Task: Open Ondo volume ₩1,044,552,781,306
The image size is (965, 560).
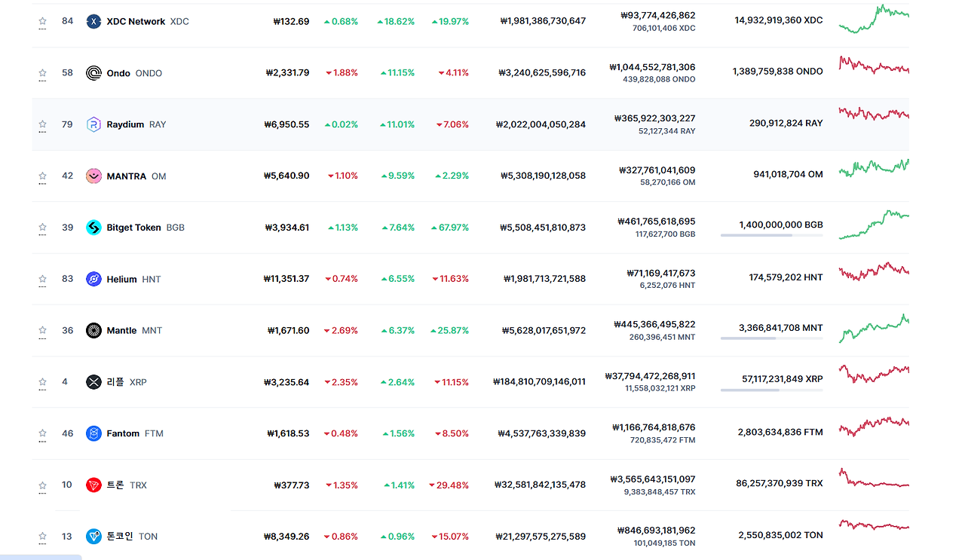Action: point(653,67)
